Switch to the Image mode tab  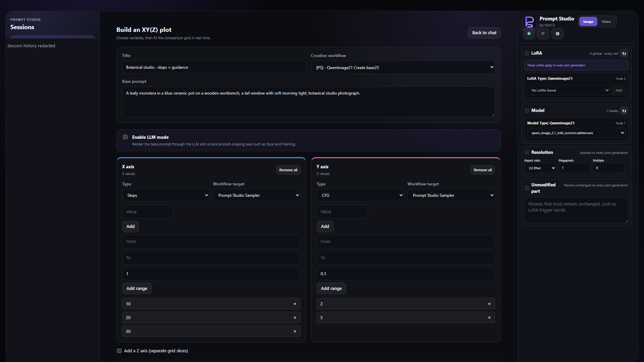[x=588, y=22]
